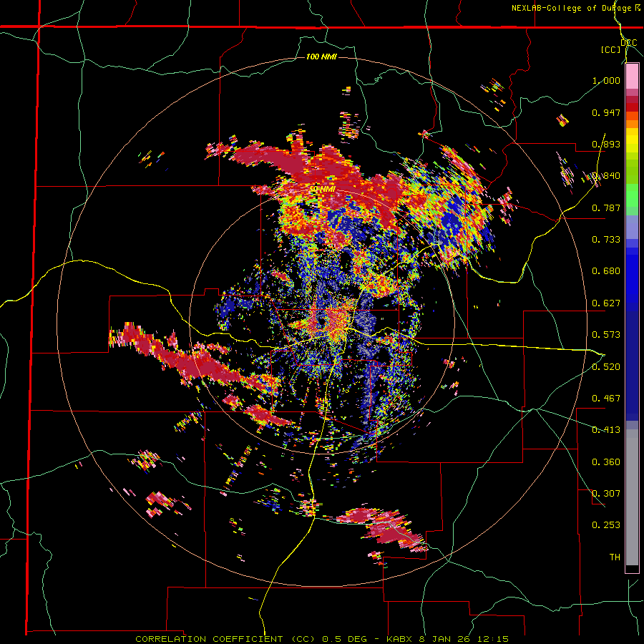644x644 pixels.
Task: Select the 0.893 scale value
Action: [606, 144]
